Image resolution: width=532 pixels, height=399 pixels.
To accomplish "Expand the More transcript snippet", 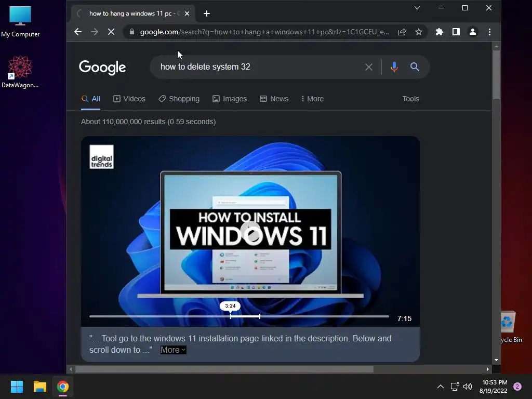I will tap(174, 350).
